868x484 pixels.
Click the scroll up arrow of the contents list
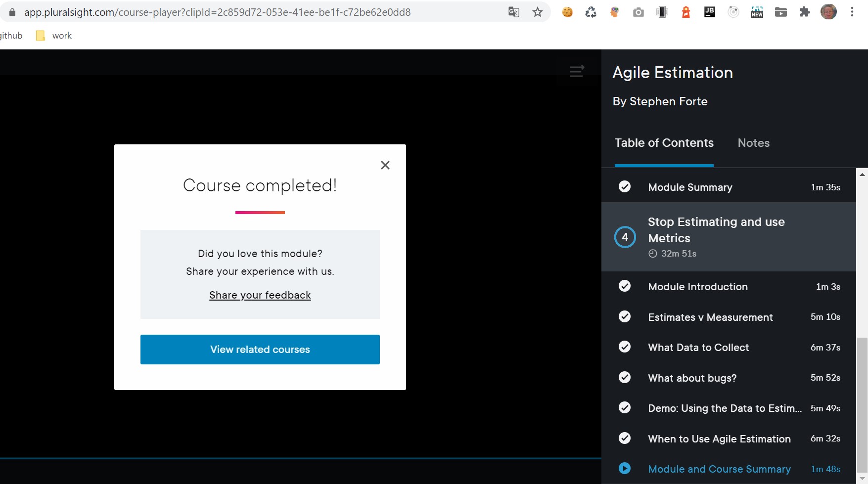pos(863,175)
